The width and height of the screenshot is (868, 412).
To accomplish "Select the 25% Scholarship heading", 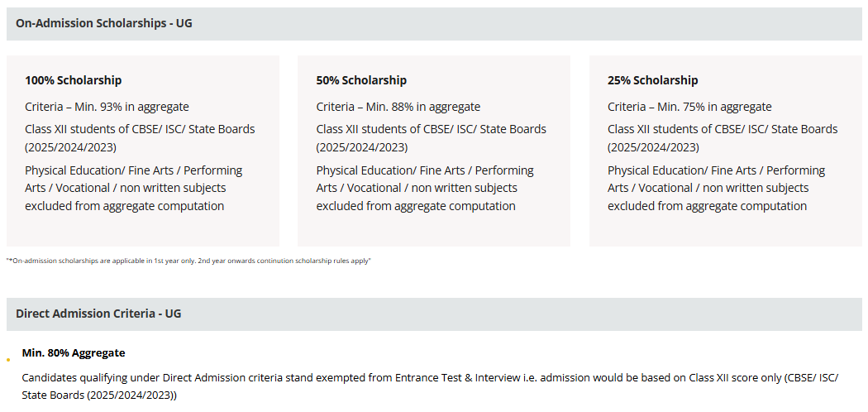I will click(x=653, y=80).
